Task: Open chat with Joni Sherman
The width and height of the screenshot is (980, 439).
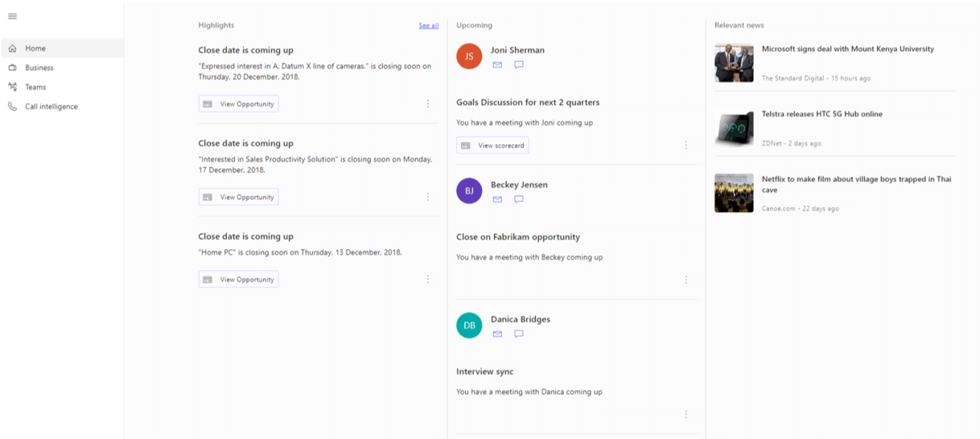Action: click(x=519, y=64)
